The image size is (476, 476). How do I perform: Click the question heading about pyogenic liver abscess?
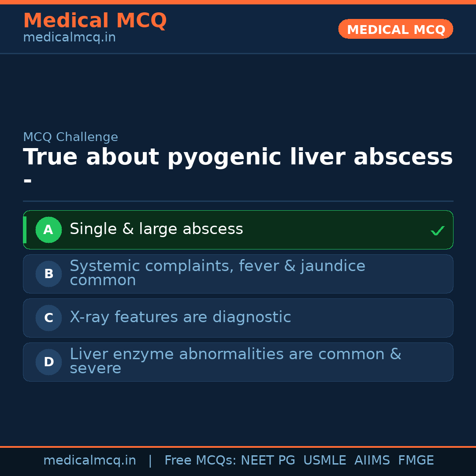(x=238, y=158)
